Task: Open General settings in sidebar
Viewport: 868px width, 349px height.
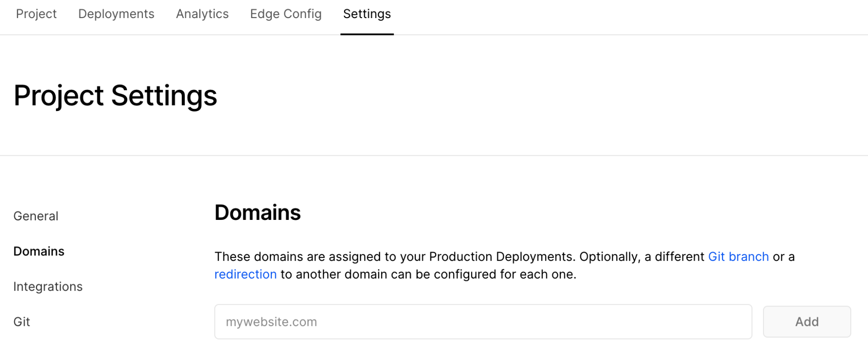Action: tap(36, 216)
